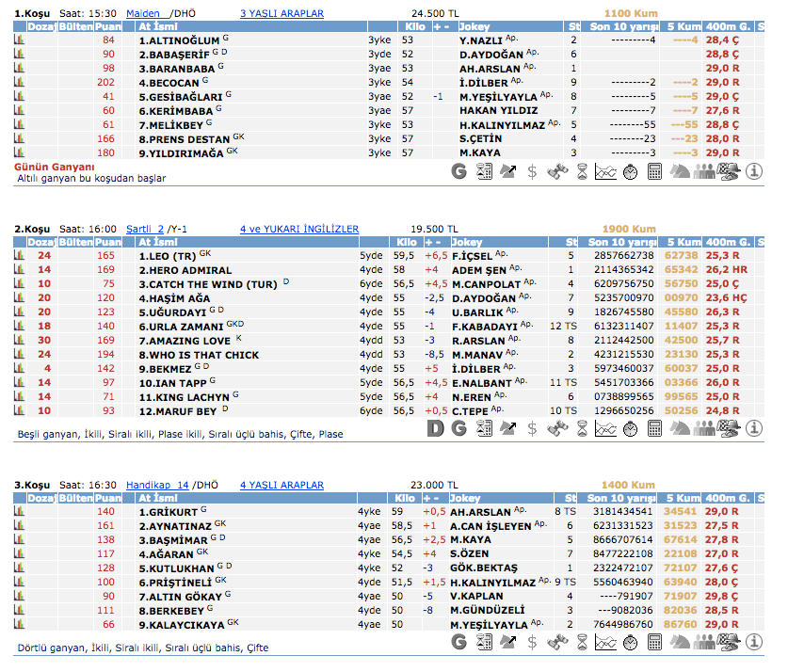Open the binoculars icon in race 1 toolbar

pyautogui.click(x=557, y=171)
